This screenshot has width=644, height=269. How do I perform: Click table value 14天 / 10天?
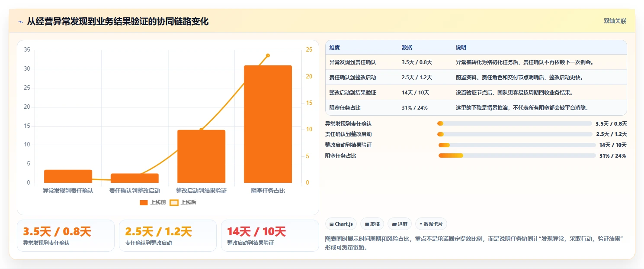click(415, 93)
